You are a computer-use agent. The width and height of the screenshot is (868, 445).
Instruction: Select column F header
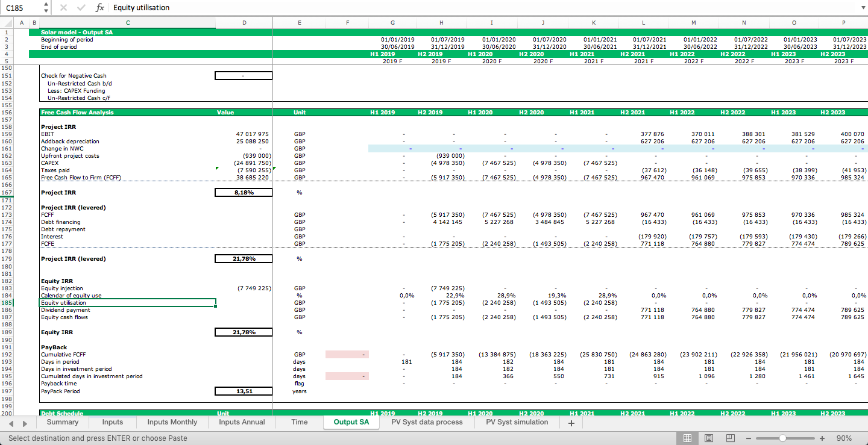347,23
